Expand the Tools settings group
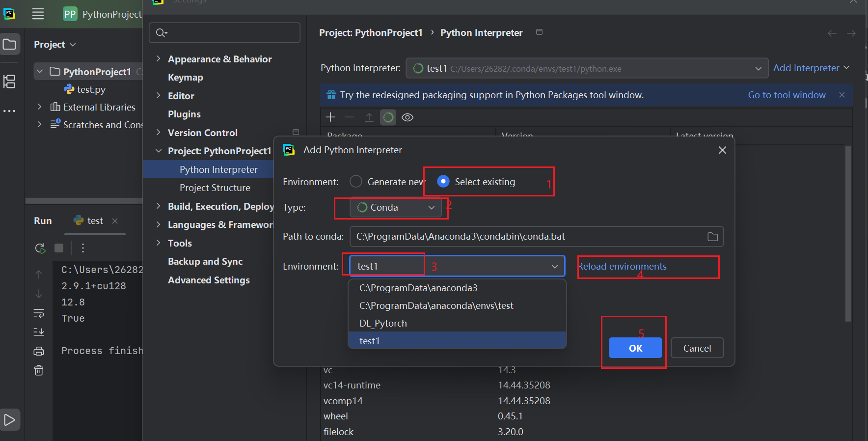This screenshot has width=868, height=441. pyautogui.click(x=158, y=243)
